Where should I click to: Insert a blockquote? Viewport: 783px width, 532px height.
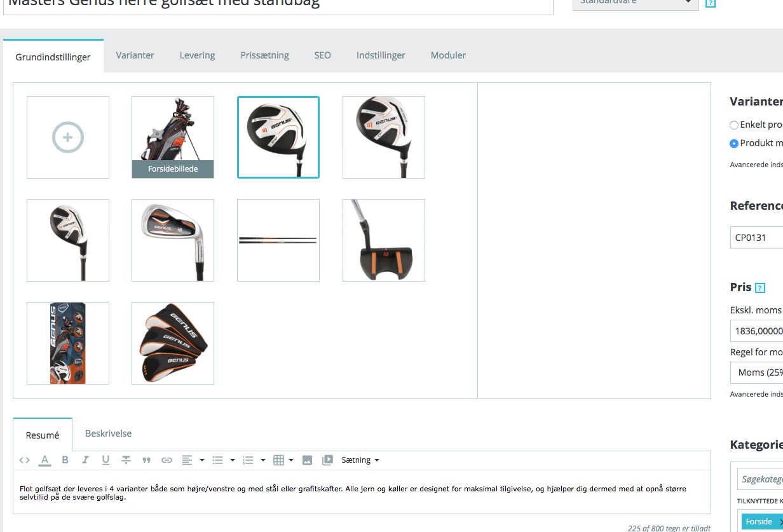click(x=146, y=460)
